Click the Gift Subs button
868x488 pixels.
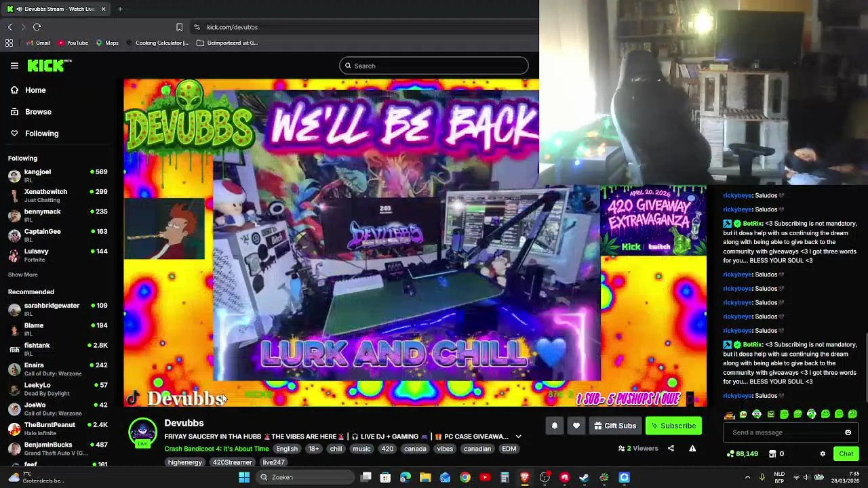click(615, 426)
